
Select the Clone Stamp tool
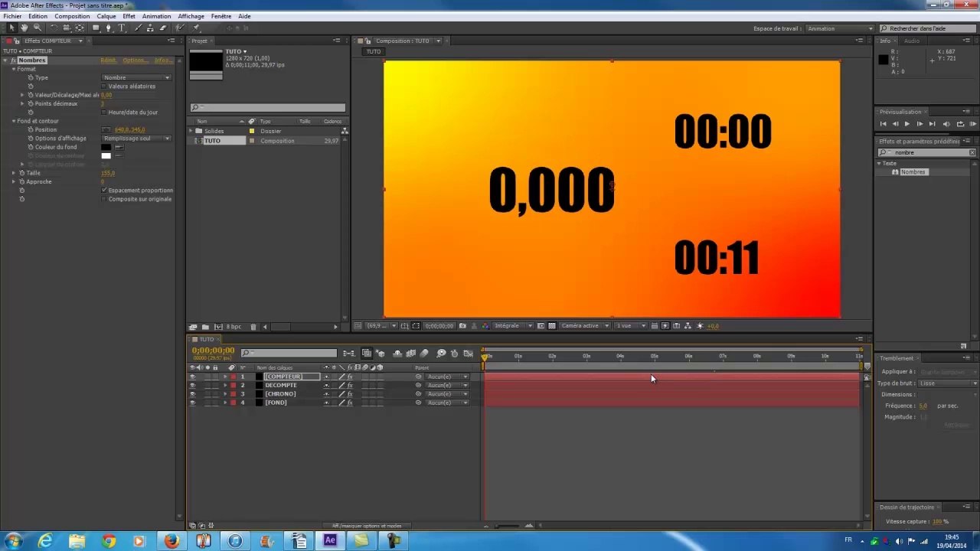click(x=150, y=28)
